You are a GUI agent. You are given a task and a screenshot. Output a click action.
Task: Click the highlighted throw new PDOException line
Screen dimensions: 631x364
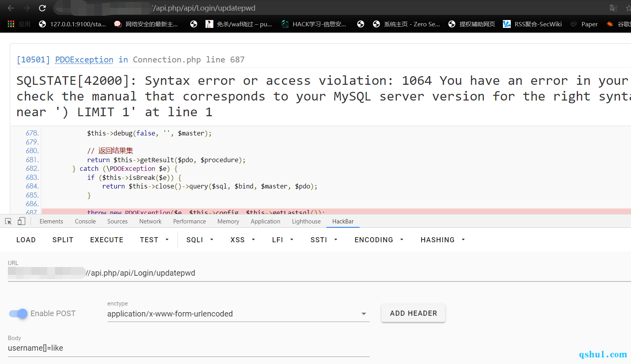coord(336,212)
